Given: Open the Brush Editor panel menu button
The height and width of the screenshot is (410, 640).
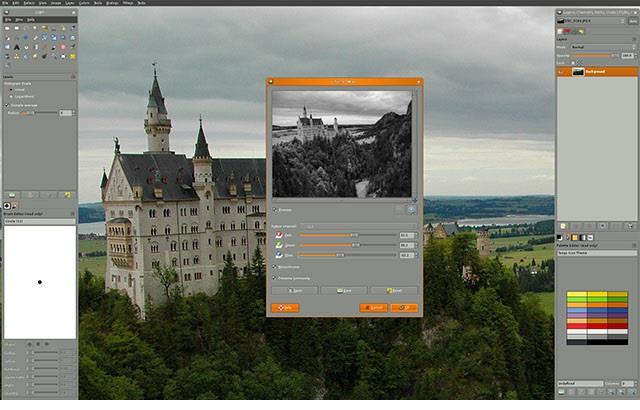Looking at the screenshot, I should coord(73,213).
